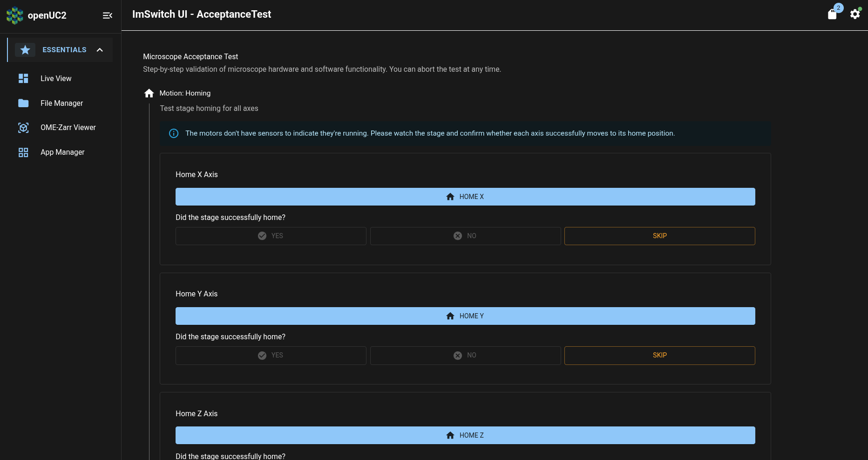Open the SD card storage icon in header
The width and height of the screenshot is (868, 460).
pos(833,14)
